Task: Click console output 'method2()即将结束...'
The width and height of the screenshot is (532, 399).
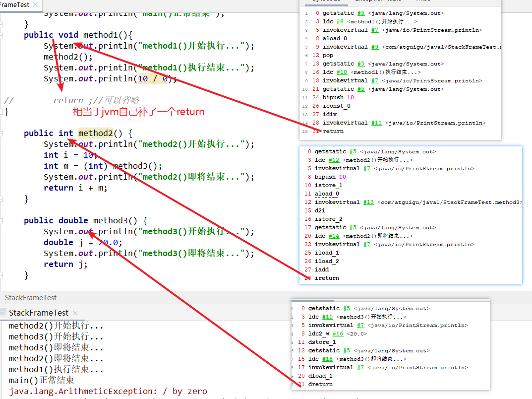Action: coord(56,359)
